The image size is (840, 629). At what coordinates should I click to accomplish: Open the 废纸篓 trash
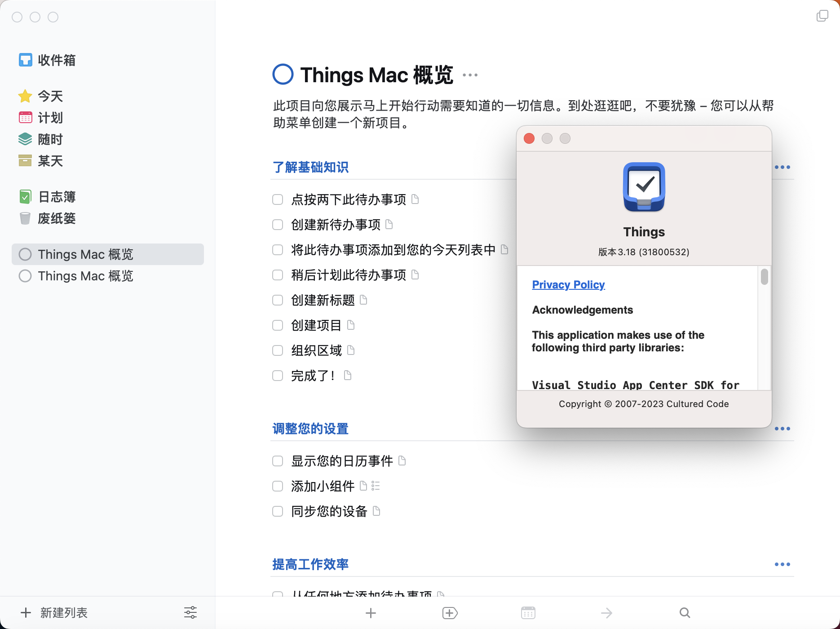[47, 218]
